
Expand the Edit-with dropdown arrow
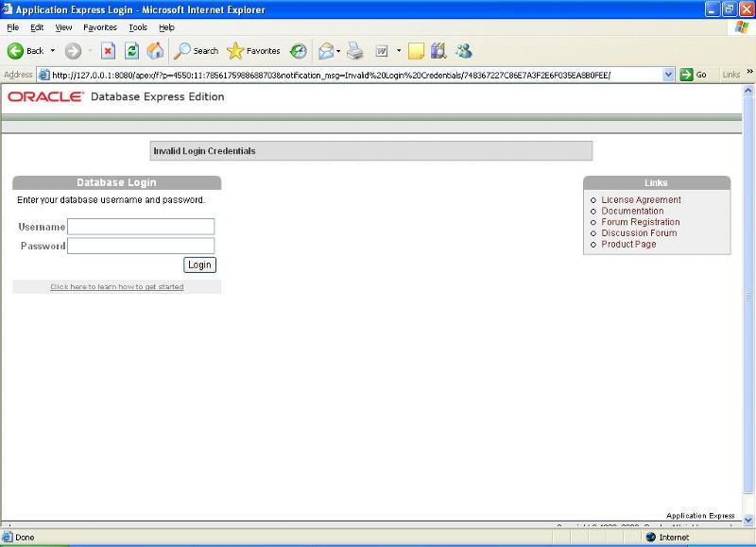pos(399,51)
